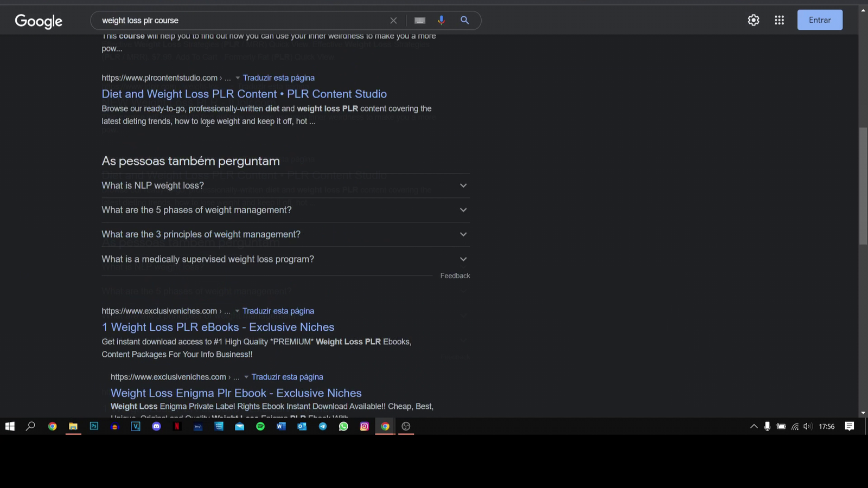Click the magnifier search button in the search bar
The height and width of the screenshot is (488, 868).
click(465, 20)
